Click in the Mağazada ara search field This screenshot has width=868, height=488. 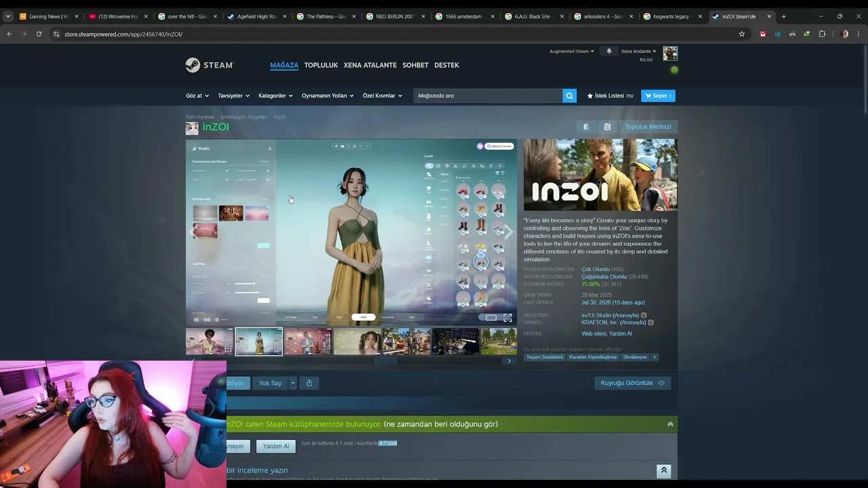488,96
